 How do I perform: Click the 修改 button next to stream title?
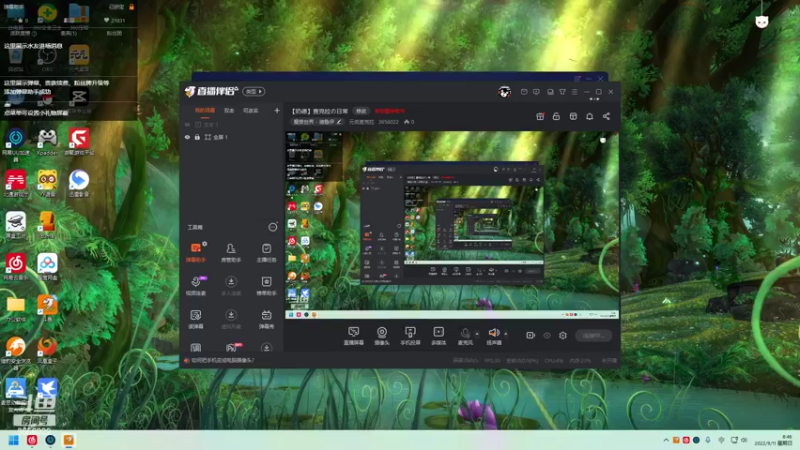(361, 111)
